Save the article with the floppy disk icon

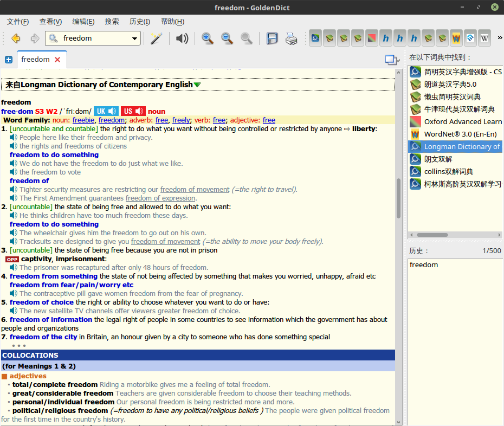pos(272,38)
